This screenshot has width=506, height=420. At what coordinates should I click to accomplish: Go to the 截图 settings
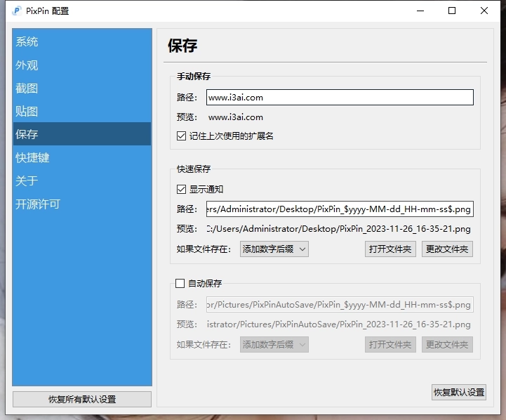(81, 88)
